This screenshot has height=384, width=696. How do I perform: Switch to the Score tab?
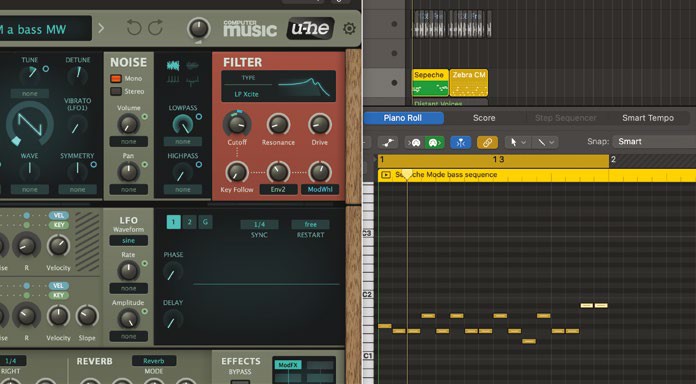tap(484, 118)
